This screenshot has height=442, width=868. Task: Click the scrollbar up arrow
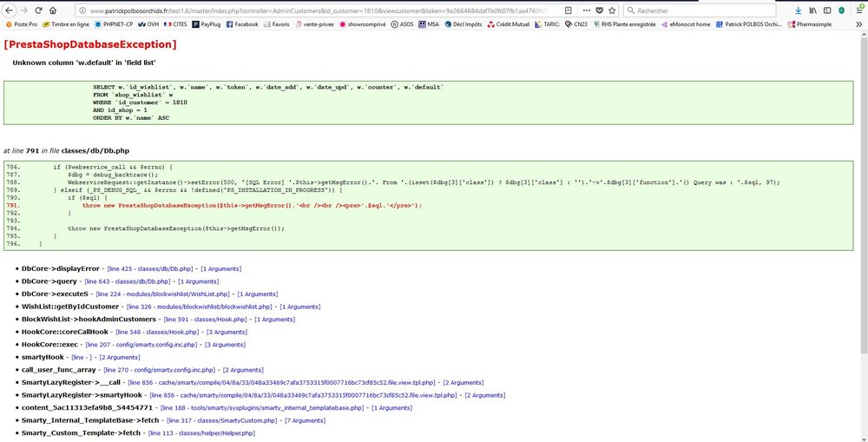pos(863,34)
